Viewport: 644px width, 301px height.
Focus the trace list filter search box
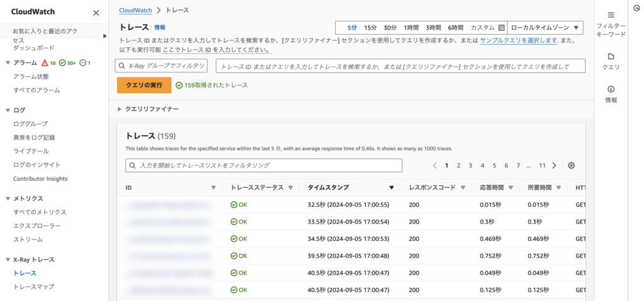[264, 165]
